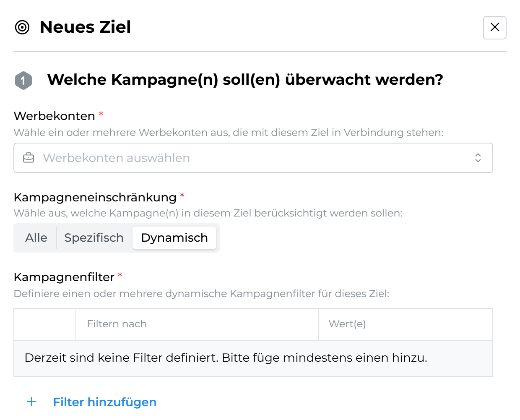Close the Neues Ziel dialog

point(494,28)
